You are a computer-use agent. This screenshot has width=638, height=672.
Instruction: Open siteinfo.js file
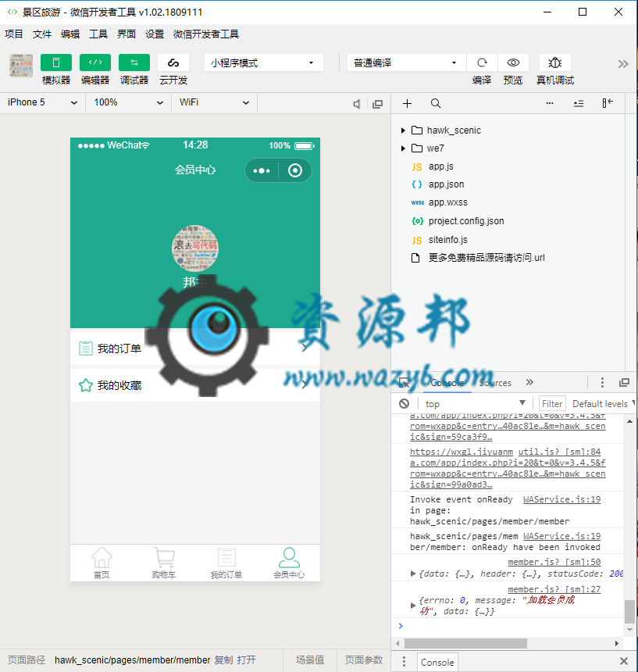448,240
